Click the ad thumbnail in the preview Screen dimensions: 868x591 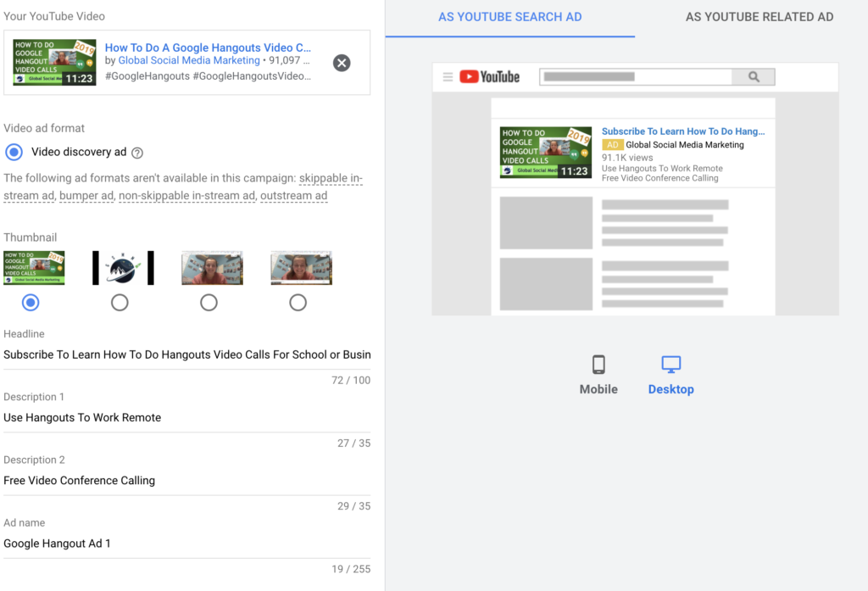click(546, 153)
